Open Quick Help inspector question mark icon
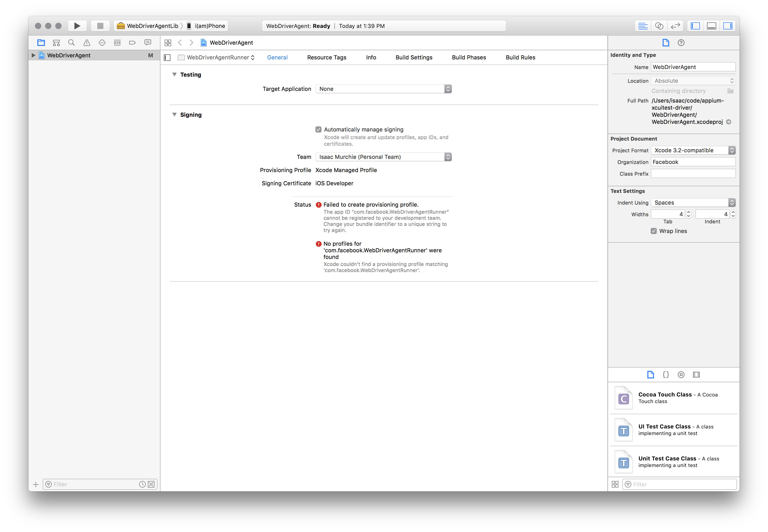The width and height of the screenshot is (768, 532). pos(681,43)
